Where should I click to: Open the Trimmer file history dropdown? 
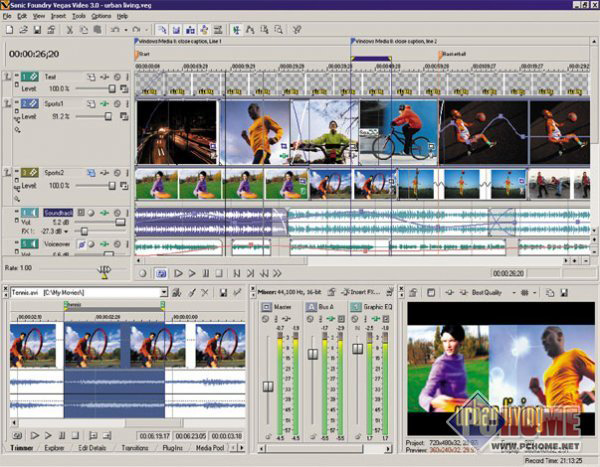tap(164, 293)
